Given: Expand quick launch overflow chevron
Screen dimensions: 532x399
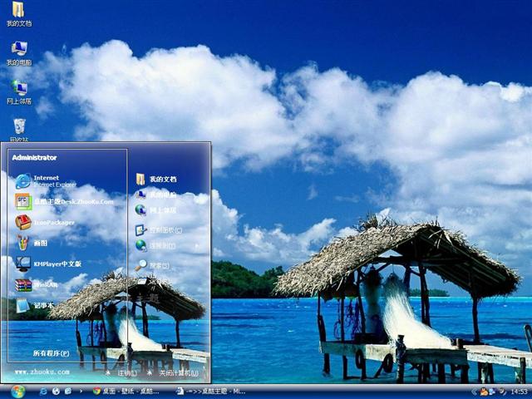Looking at the screenshot, I should [x=81, y=392].
